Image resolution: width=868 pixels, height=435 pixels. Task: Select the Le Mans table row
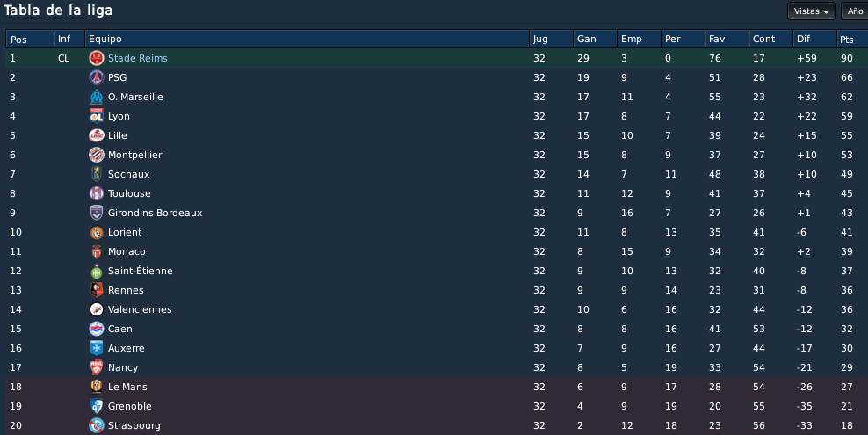point(437,387)
